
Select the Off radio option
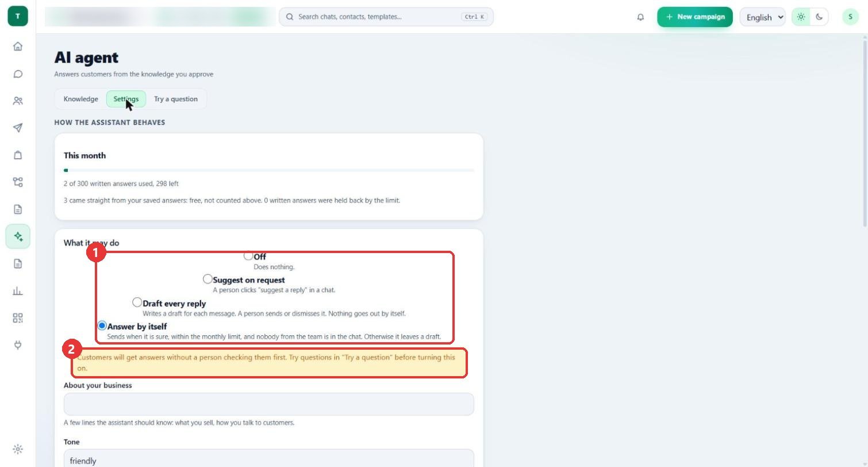click(248, 256)
